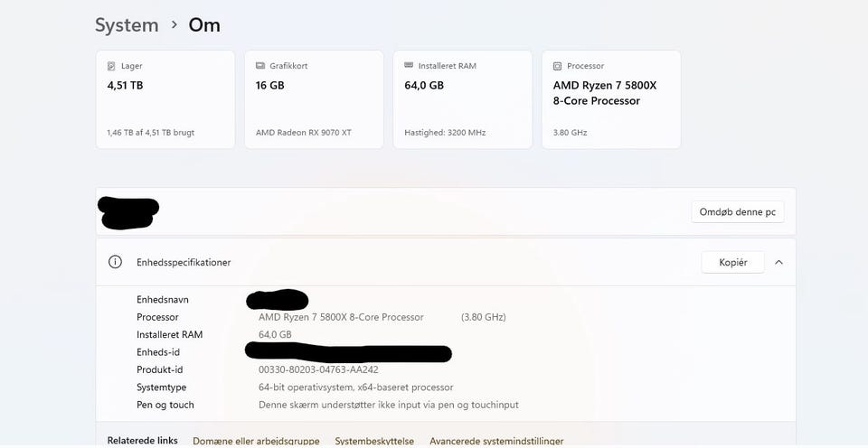
Task: Select the 4,51 TB storage value
Action: (x=126, y=86)
